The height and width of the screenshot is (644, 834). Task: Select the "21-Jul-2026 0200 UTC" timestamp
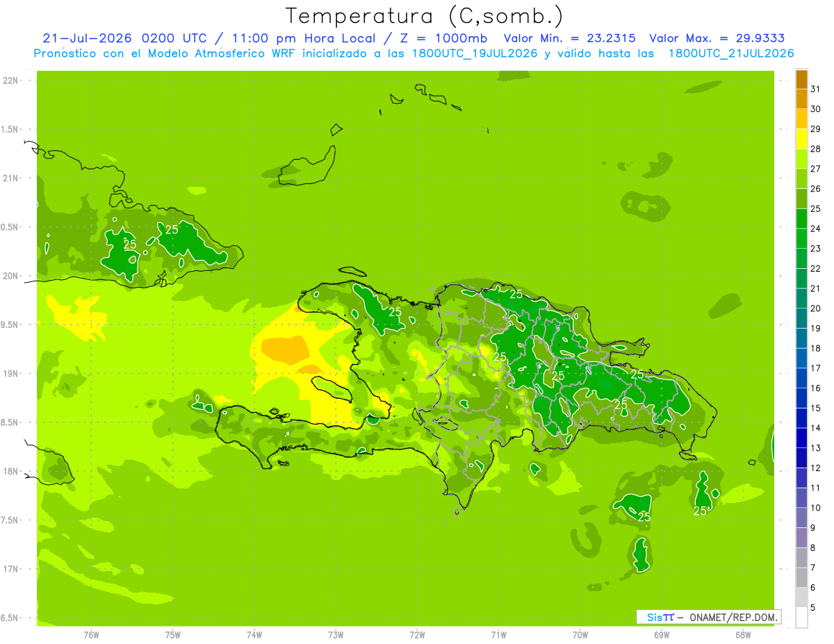tap(124, 38)
